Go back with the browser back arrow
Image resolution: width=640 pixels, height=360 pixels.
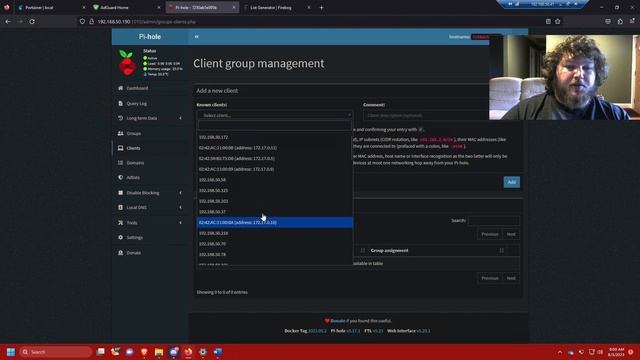[8, 22]
